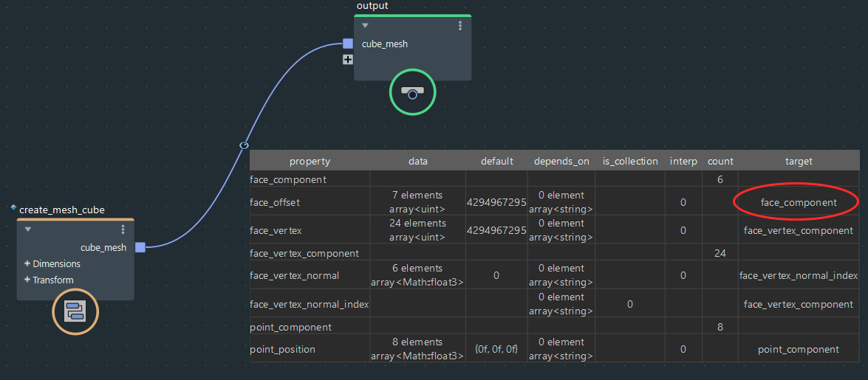Select the output node title
868x380 pixels.
pos(372,6)
